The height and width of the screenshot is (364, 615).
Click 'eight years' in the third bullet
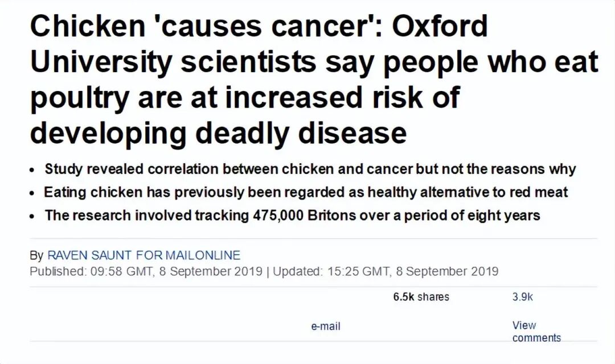coord(507,216)
